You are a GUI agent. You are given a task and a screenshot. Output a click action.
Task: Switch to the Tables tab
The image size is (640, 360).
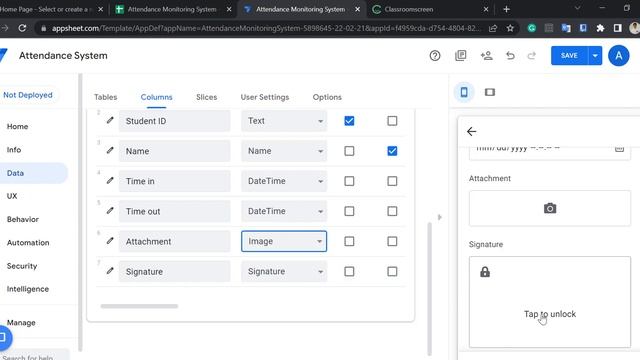point(105,97)
